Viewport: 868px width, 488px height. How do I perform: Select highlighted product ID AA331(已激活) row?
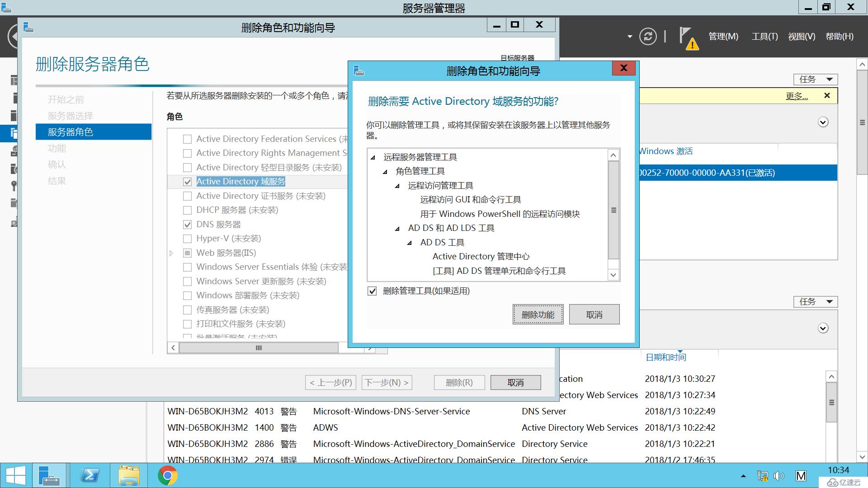738,173
